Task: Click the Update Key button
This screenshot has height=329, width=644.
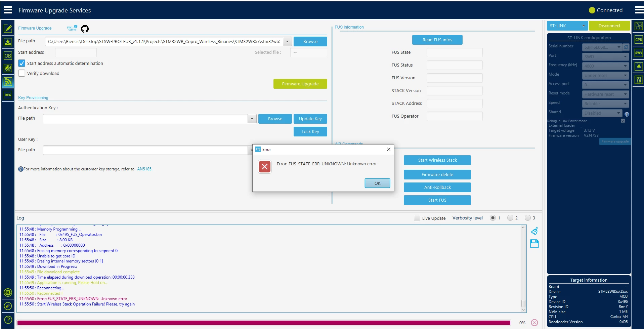Action: 310,119
